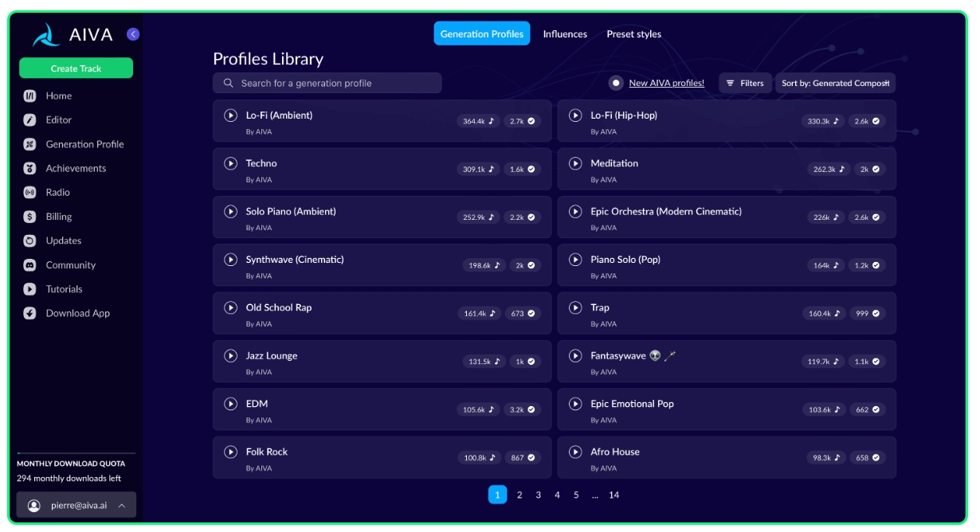The image size is (980, 532).
Task: Collapse the sidebar with the chevron button
Action: pyautogui.click(x=133, y=34)
